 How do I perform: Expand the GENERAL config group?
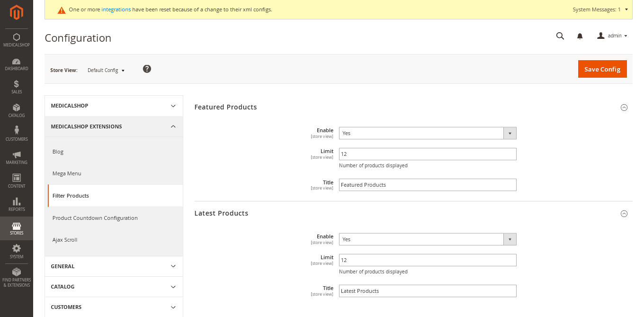[x=114, y=266]
